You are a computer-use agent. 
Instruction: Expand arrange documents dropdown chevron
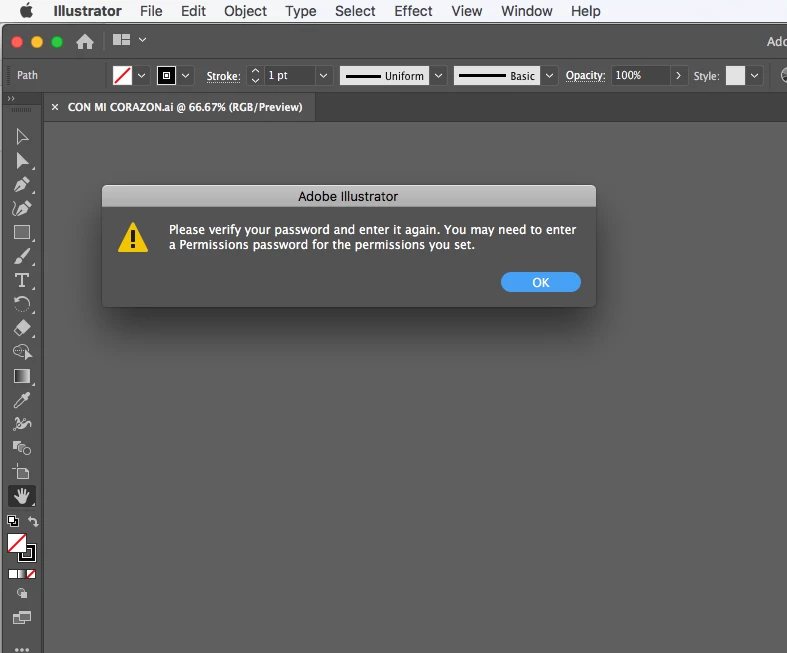pos(143,40)
